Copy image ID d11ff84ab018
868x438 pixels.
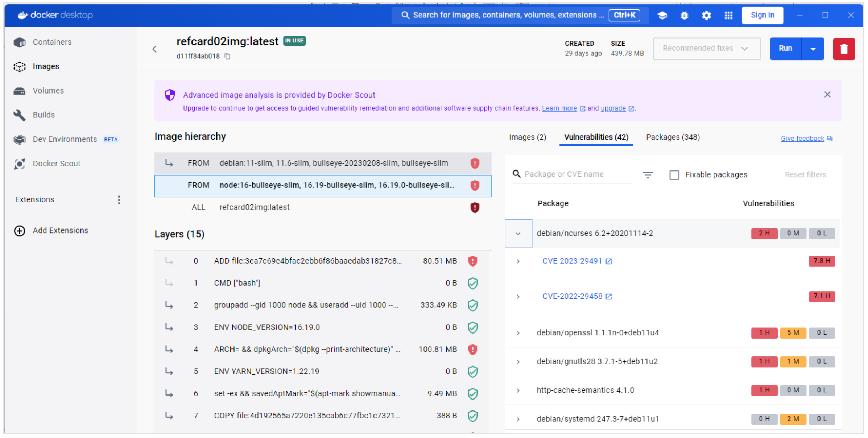[x=227, y=56]
